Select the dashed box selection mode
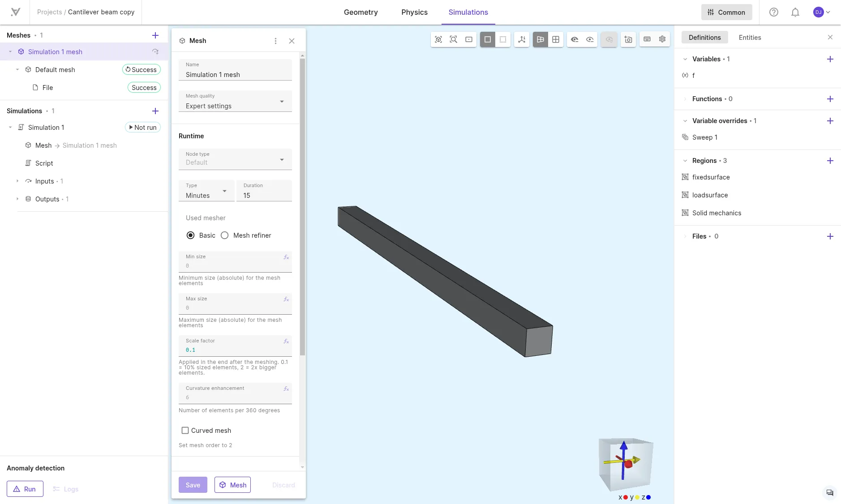 click(503, 39)
